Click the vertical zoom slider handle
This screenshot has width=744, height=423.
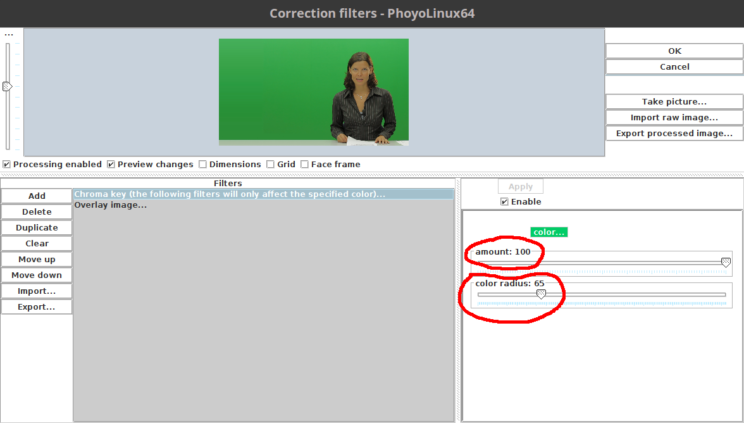pos(7,86)
